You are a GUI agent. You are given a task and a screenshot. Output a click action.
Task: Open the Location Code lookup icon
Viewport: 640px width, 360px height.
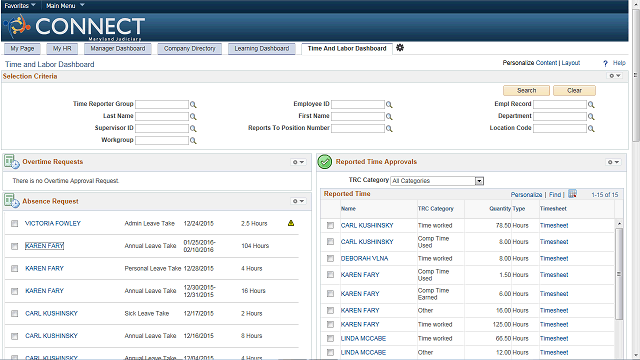591,129
